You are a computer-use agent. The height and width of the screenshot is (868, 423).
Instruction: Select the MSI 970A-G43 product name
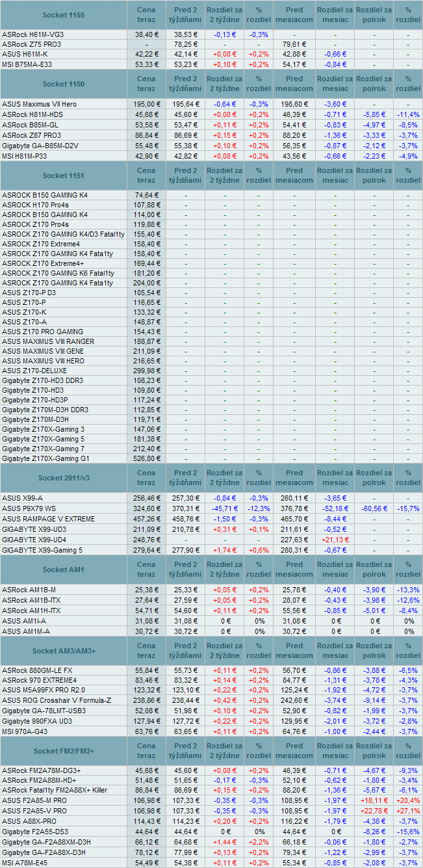point(26,731)
